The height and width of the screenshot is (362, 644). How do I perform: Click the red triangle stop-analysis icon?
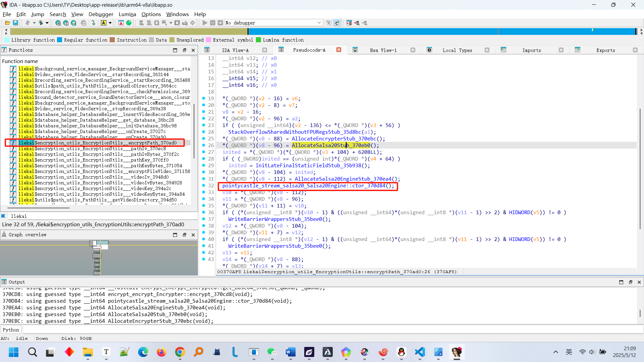coord(121,23)
